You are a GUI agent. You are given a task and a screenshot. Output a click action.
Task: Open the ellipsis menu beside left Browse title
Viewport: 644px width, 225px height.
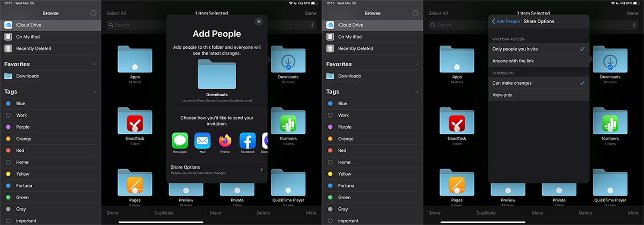point(94,13)
